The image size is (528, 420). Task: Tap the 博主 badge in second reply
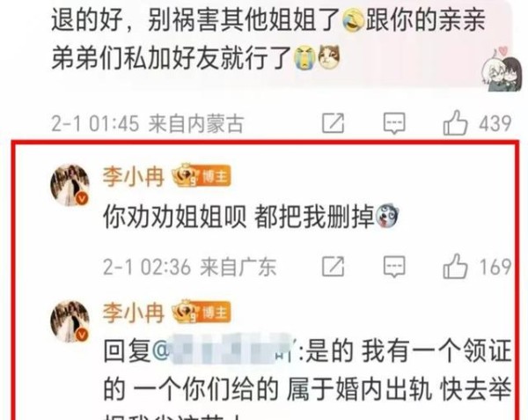[x=214, y=313]
